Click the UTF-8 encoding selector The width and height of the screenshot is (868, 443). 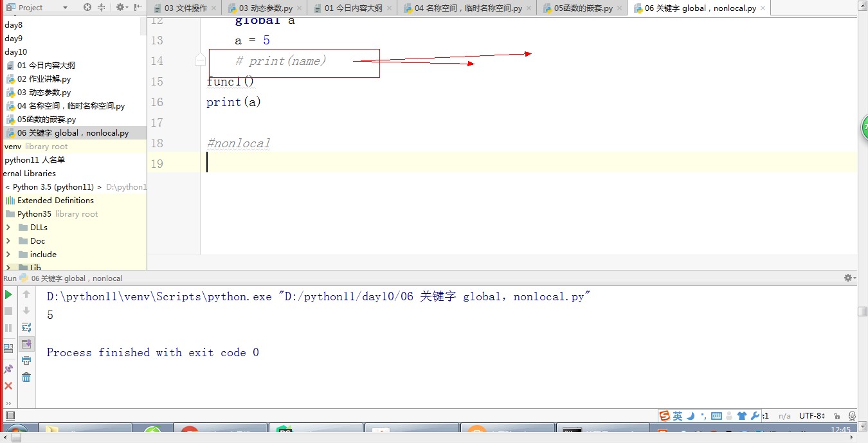812,416
